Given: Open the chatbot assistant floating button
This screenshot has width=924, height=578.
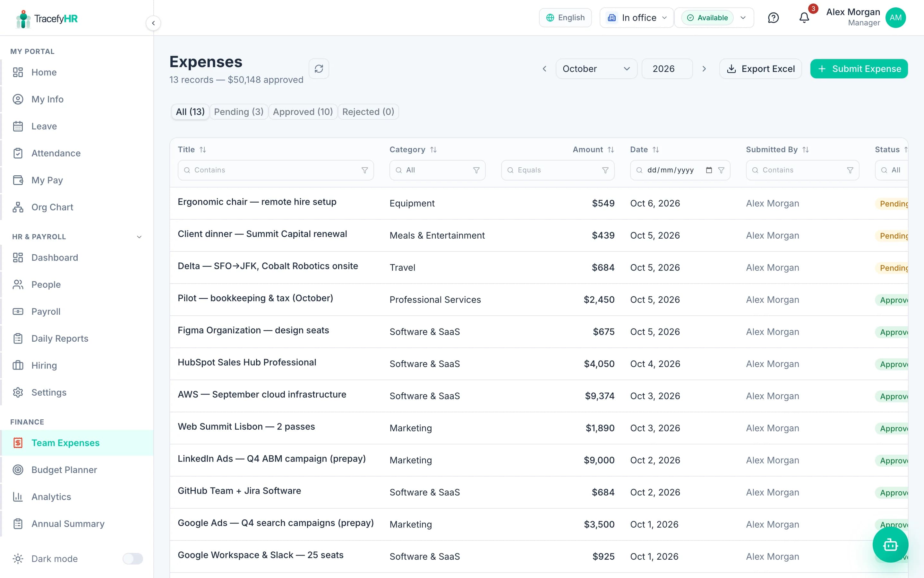Looking at the screenshot, I should point(890,545).
